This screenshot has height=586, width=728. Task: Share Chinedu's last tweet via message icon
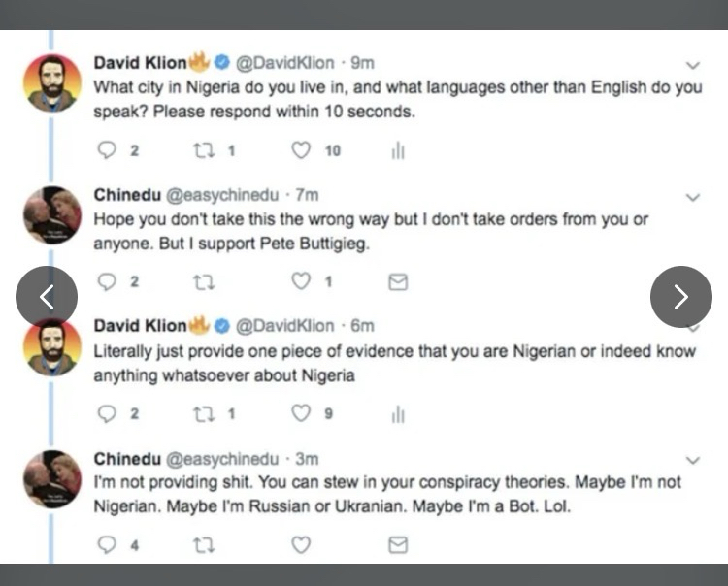click(x=397, y=545)
